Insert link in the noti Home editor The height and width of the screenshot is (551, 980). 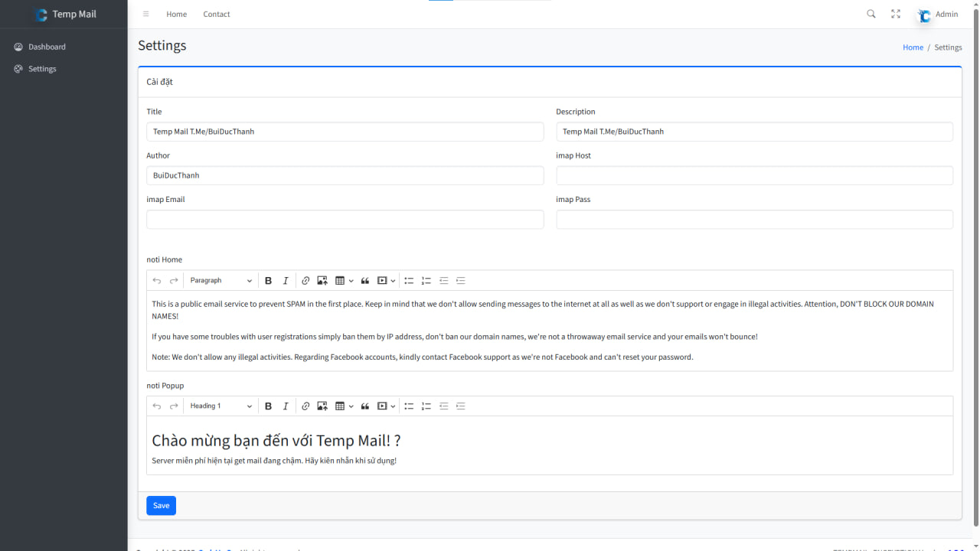(305, 281)
